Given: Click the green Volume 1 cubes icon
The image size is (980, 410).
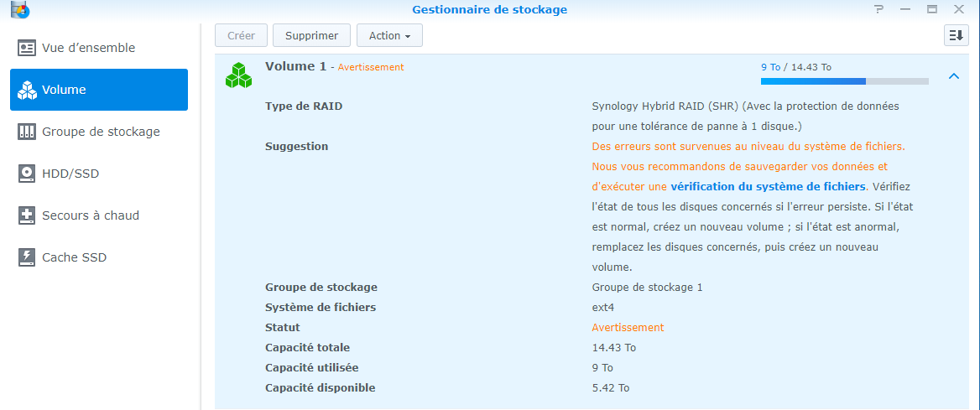Looking at the screenshot, I should point(238,75).
